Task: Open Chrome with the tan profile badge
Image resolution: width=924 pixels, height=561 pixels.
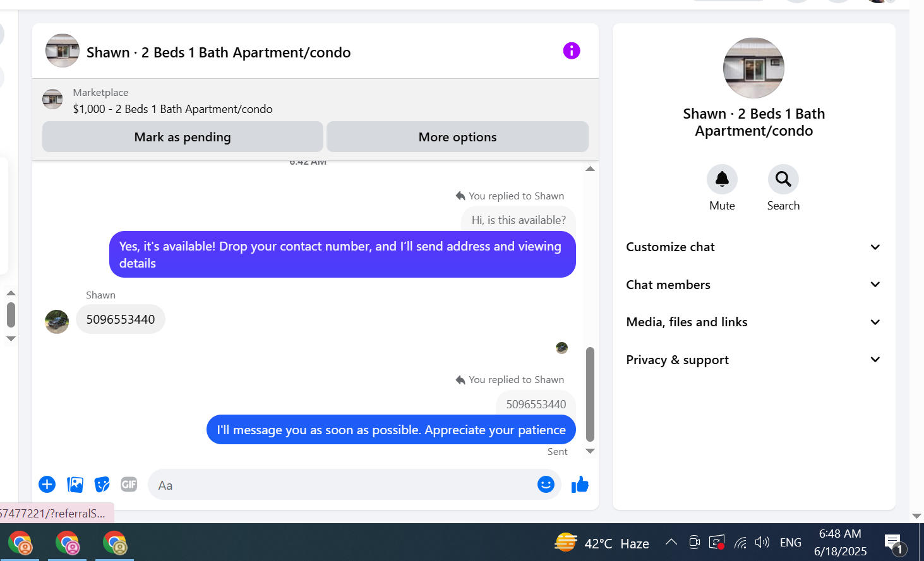Action: 115,543
